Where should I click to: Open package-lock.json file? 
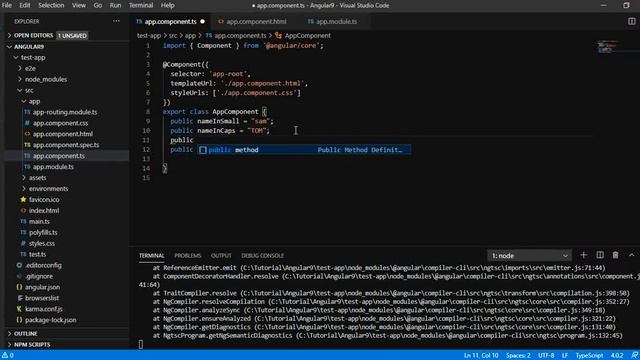[x=51, y=320]
